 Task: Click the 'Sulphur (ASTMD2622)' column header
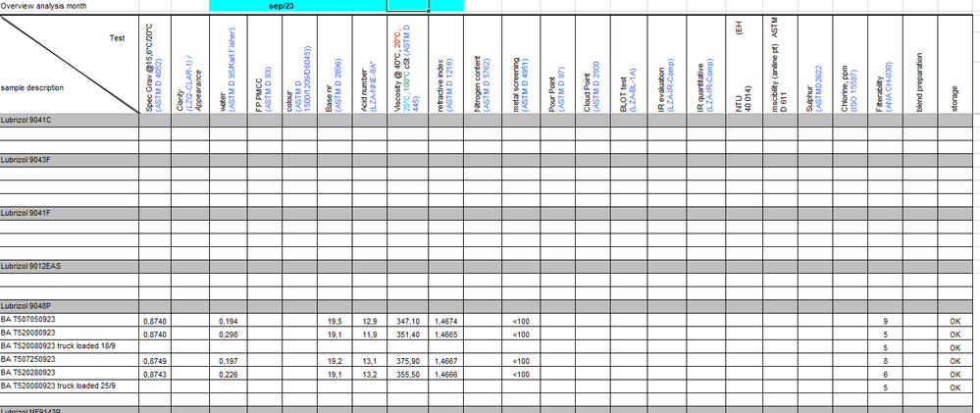click(814, 65)
